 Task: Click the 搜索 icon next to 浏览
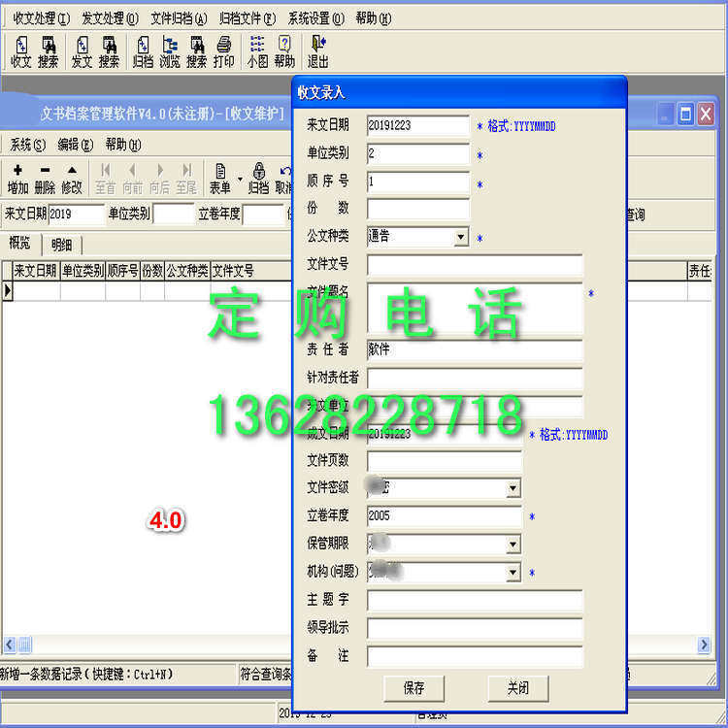tap(196, 52)
